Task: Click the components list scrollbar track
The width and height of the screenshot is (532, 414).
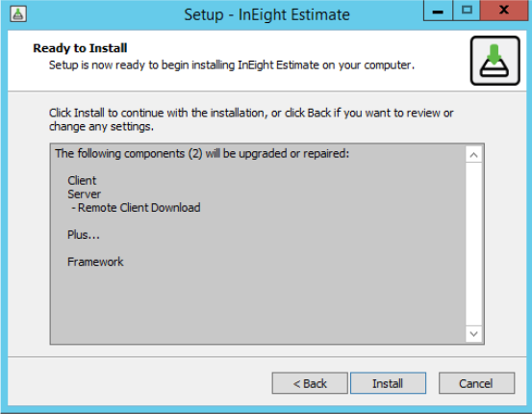Action: tap(473, 245)
